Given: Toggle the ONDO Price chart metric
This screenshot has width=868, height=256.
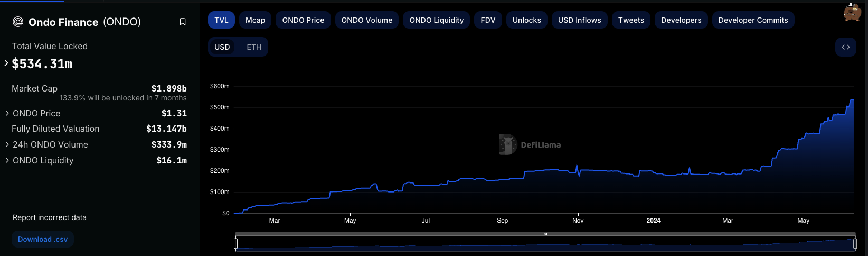Looking at the screenshot, I should pos(303,20).
